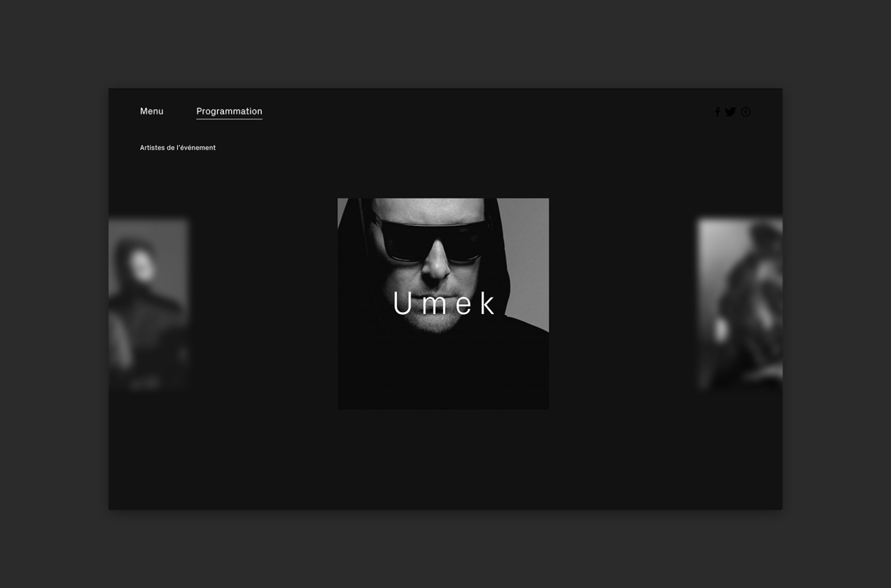Screen dimensions: 891x588
Task: Open the Twitter bird icon
Action: 730,112
